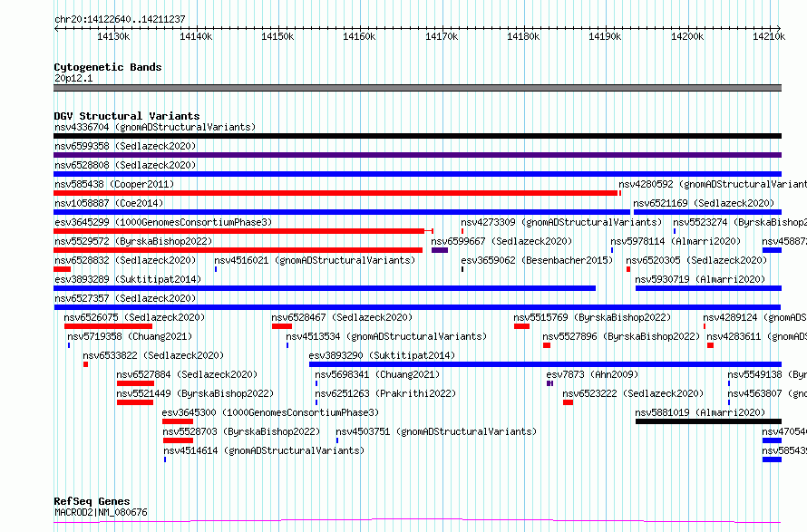Open nsv6520305 (Sedlazeck2020) label
The image size is (807, 532).
[696, 260]
